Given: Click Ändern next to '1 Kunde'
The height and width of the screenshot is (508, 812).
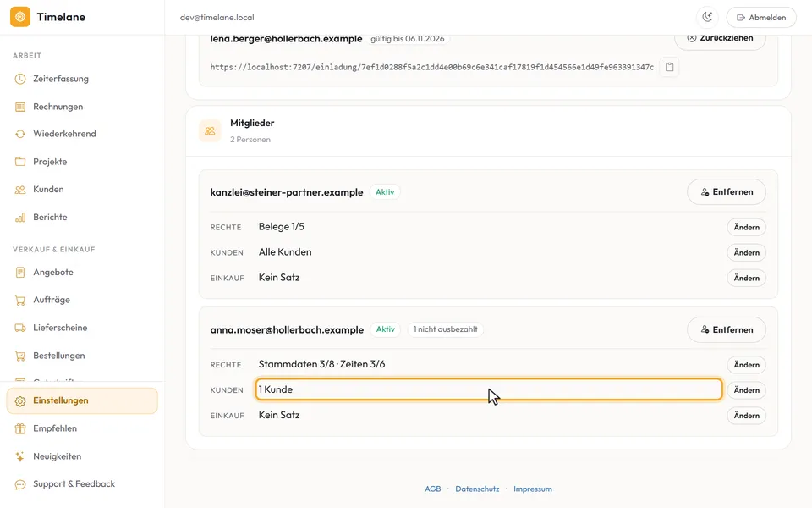Looking at the screenshot, I should pos(746,390).
